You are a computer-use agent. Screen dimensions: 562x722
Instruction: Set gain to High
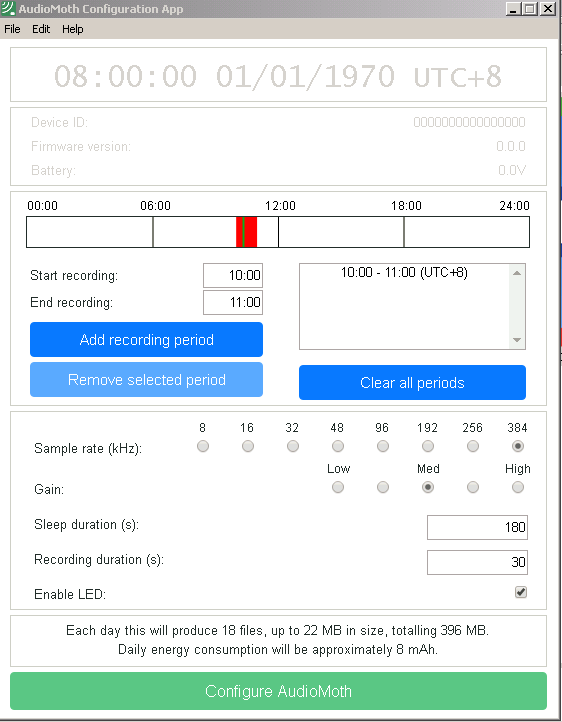(518, 487)
